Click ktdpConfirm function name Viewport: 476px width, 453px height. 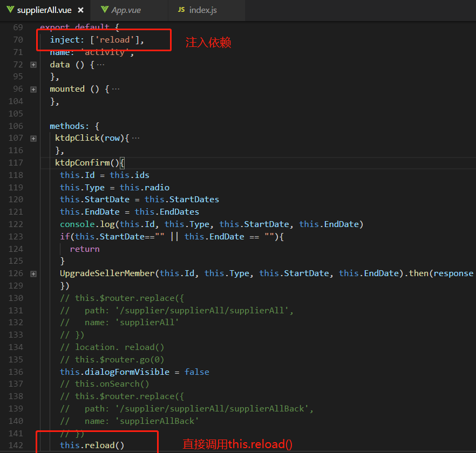click(82, 163)
